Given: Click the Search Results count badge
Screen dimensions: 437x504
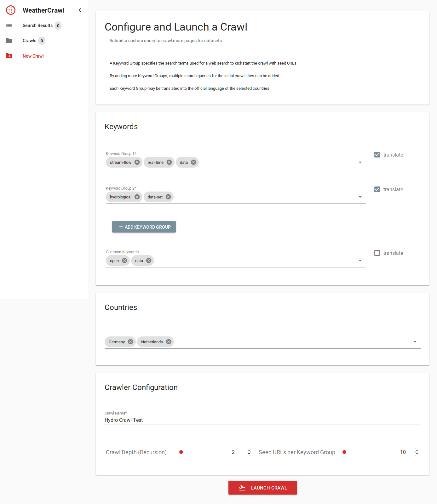Looking at the screenshot, I should [x=58, y=26].
